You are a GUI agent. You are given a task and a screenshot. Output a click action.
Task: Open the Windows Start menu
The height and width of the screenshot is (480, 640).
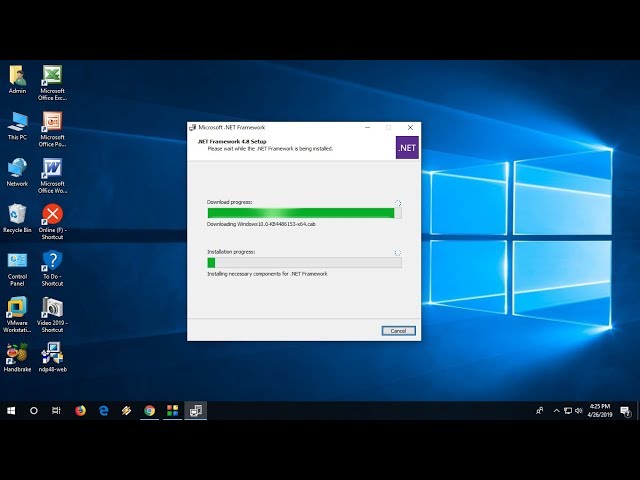tap(11, 411)
